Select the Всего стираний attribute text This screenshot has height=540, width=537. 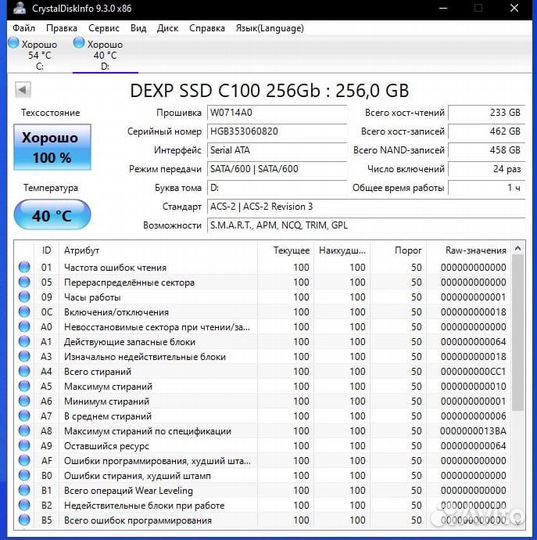click(97, 372)
